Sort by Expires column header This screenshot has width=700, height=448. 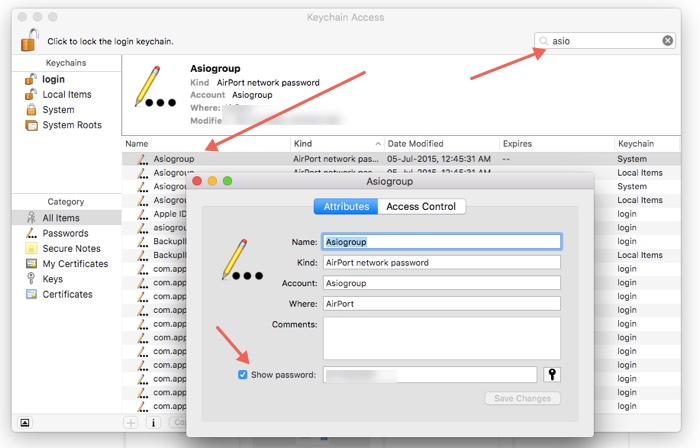(x=556, y=144)
